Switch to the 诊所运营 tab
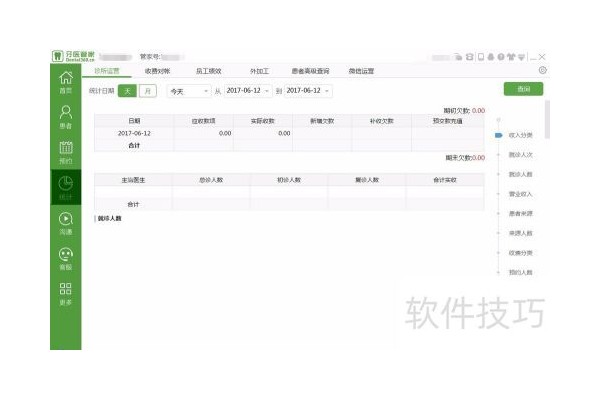This screenshot has height=400, width=600. point(107,71)
